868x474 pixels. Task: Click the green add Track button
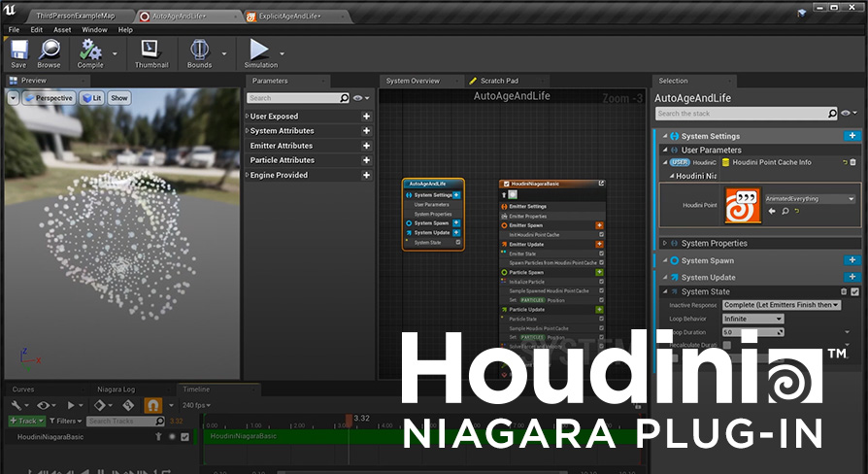tap(26, 421)
